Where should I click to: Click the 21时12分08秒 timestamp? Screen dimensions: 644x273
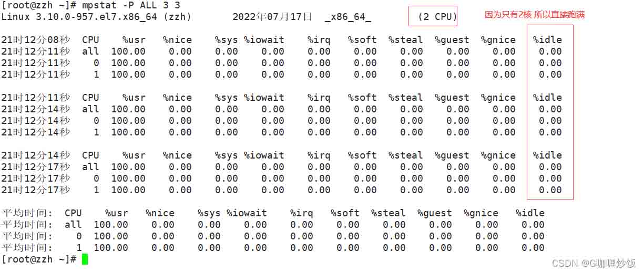(36, 40)
